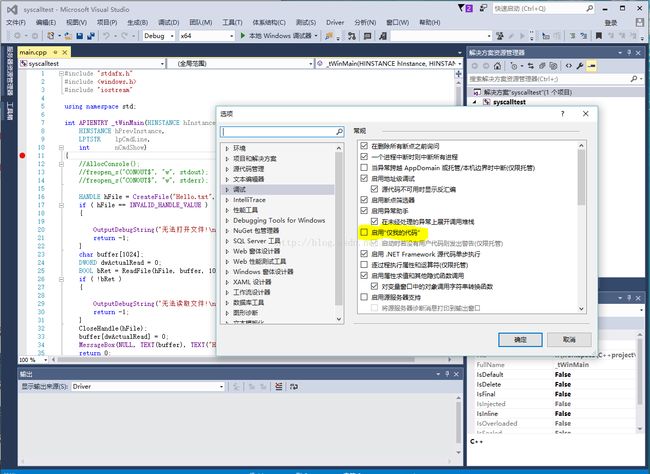Open the (全局范围) scope dropdown
This screenshot has height=474, width=650.
(x=240, y=63)
